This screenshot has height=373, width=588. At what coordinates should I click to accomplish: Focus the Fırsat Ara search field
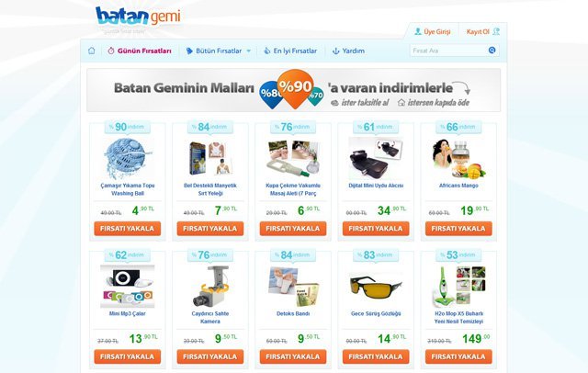tap(449, 51)
